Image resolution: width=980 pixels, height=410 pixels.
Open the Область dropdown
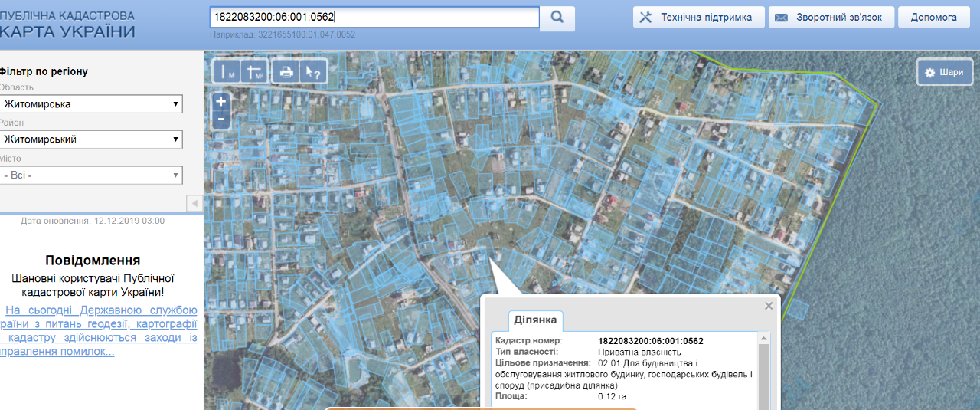[x=91, y=103]
